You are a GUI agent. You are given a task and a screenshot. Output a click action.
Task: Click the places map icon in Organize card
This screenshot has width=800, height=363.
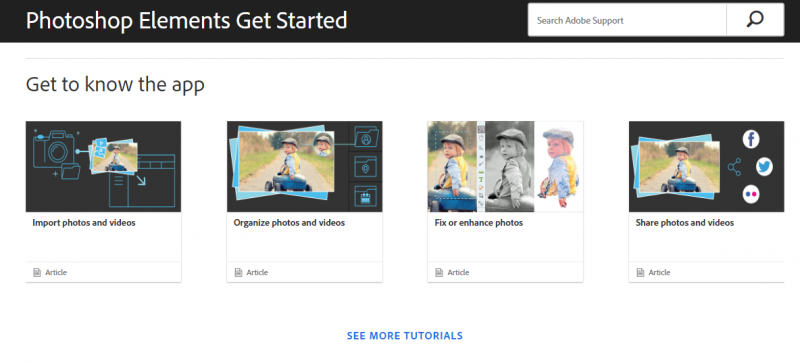365,167
